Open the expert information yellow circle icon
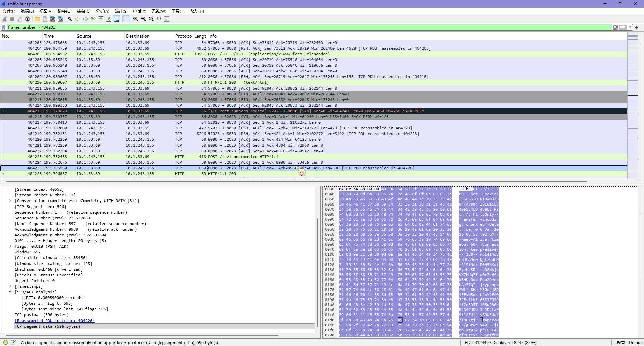The image size is (644, 346). point(6,342)
